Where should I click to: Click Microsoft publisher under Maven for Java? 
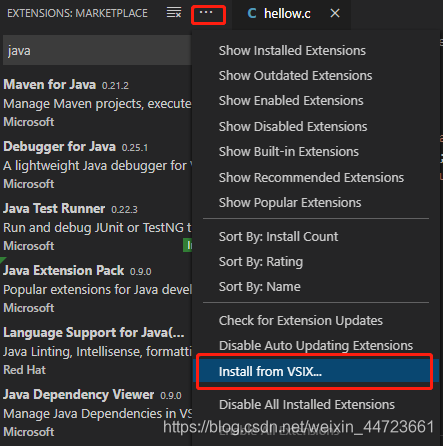coord(29,122)
